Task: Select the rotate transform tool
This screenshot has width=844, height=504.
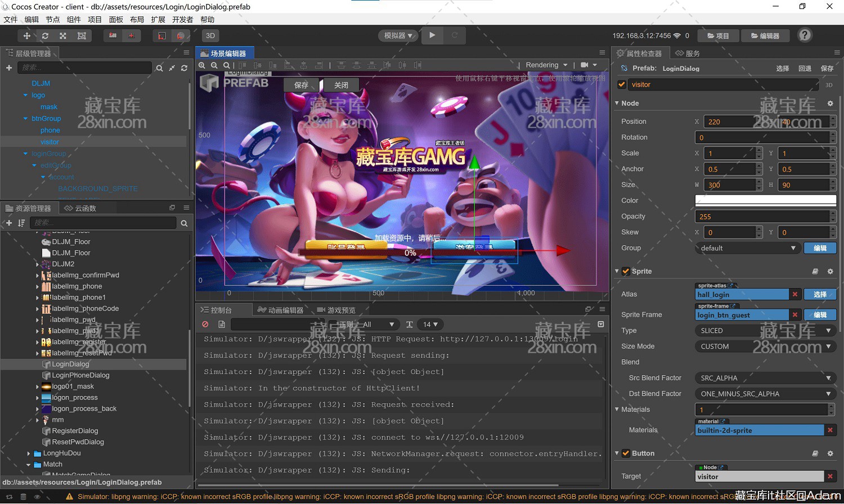Action: pos(45,35)
